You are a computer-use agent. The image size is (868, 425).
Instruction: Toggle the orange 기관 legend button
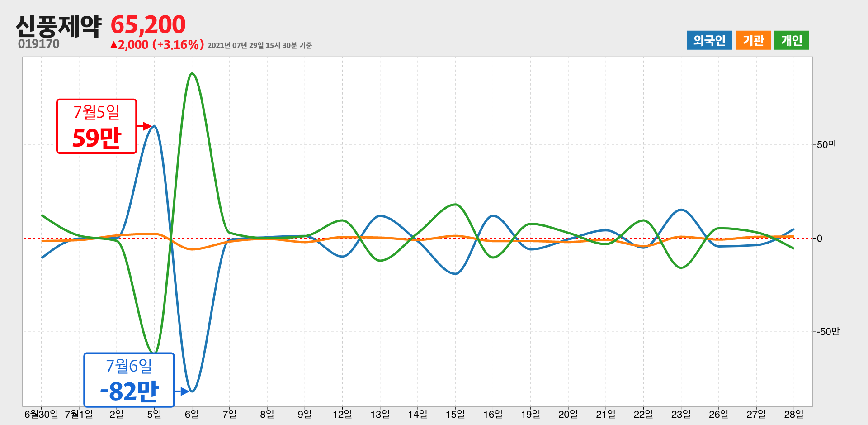pyautogui.click(x=753, y=40)
